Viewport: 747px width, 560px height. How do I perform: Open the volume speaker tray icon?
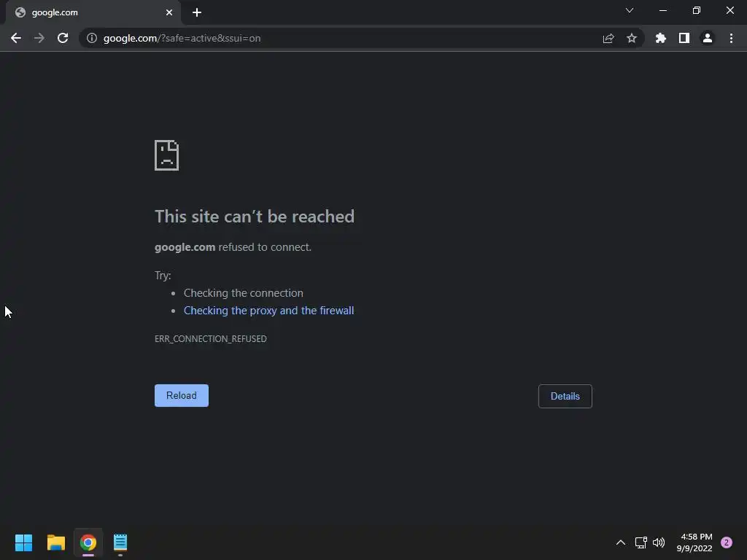click(x=659, y=542)
